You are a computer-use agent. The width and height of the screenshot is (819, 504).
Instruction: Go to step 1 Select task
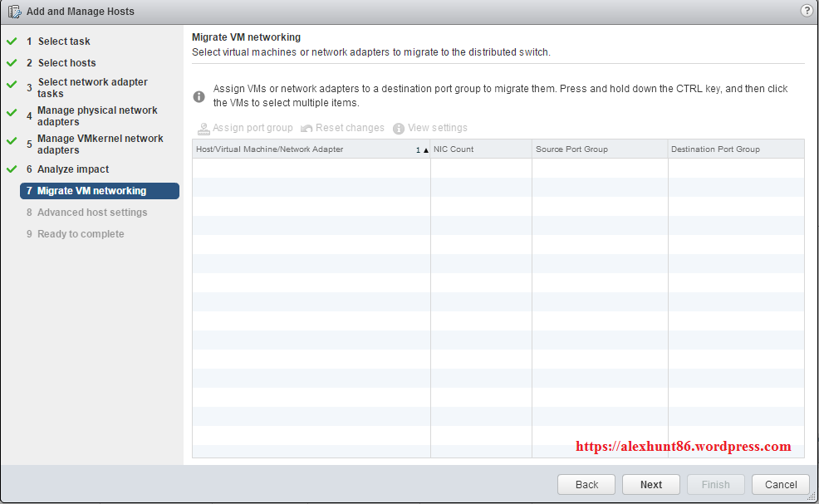pyautogui.click(x=64, y=42)
